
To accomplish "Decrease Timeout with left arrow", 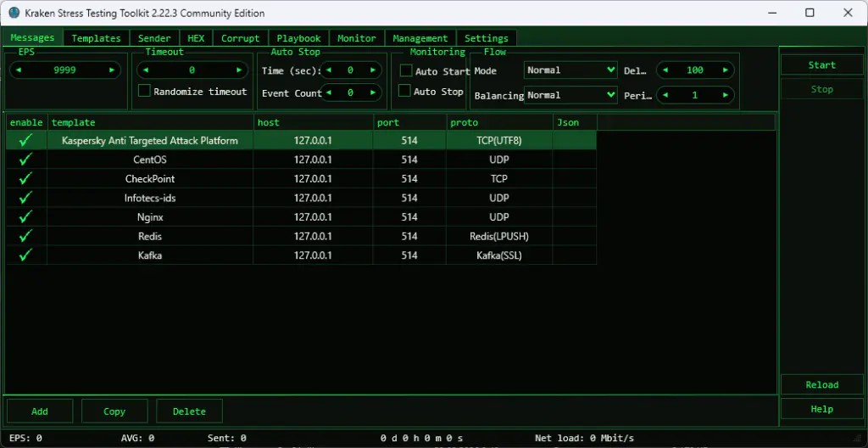I will [x=146, y=70].
